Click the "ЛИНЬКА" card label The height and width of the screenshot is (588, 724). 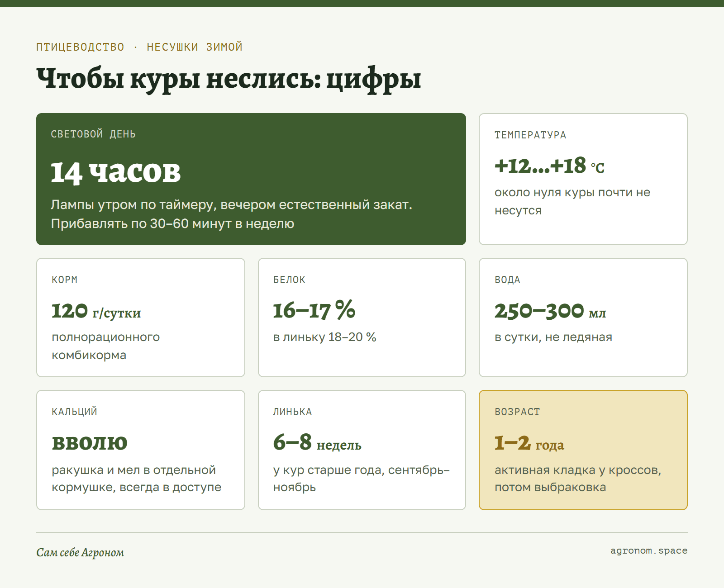click(x=293, y=412)
